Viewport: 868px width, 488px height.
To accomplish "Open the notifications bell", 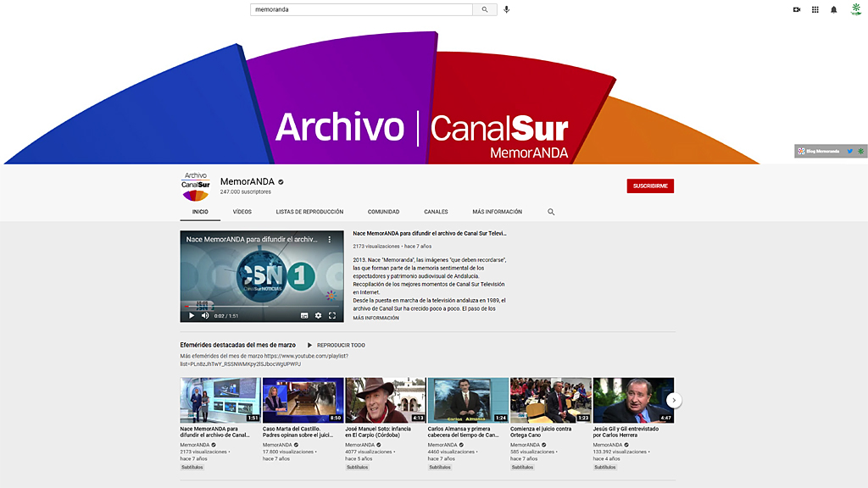I will click(834, 9).
